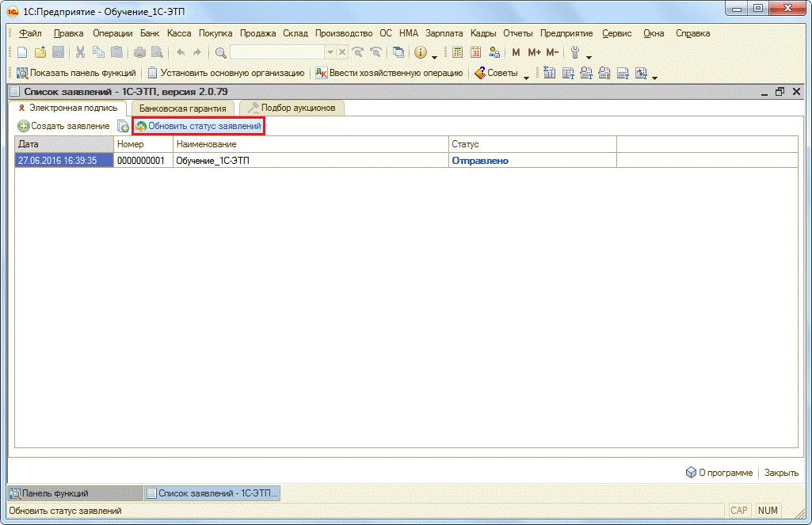The width and height of the screenshot is (812, 525).
Task: Click the copy application icon next to Создать заявление
Action: coord(123,126)
